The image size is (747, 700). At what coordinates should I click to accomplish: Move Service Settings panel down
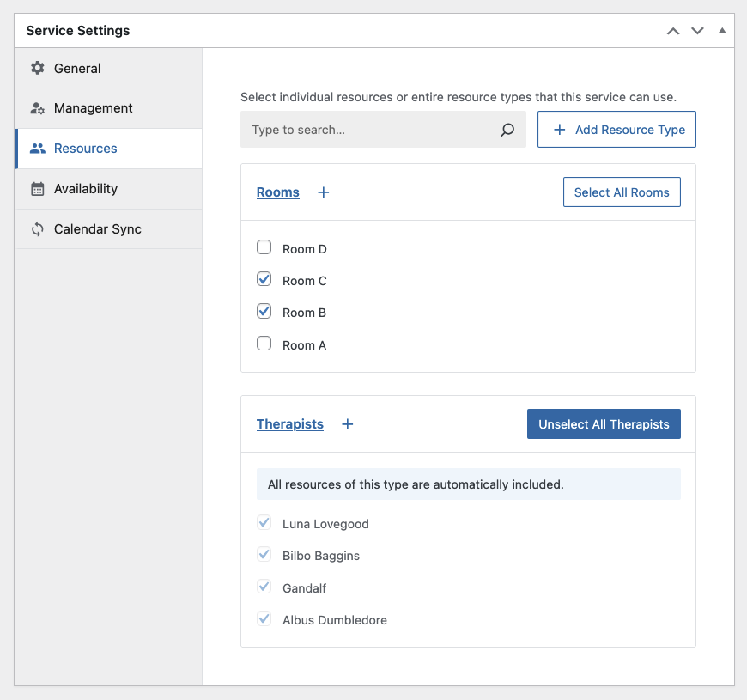point(697,31)
